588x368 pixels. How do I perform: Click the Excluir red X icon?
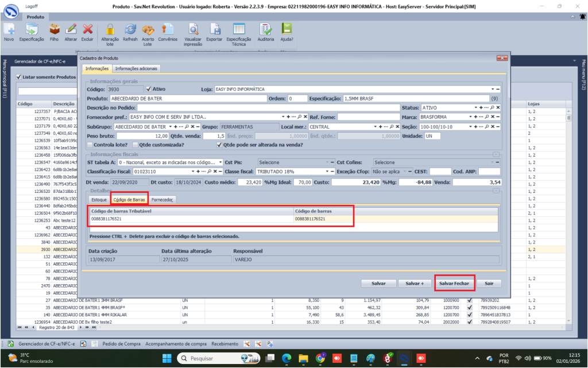point(87,30)
